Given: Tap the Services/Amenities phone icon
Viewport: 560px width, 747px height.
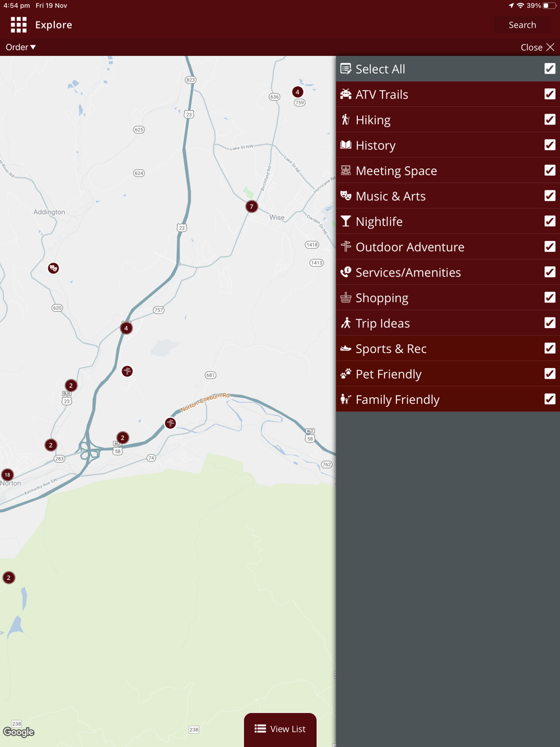Looking at the screenshot, I should (346, 272).
